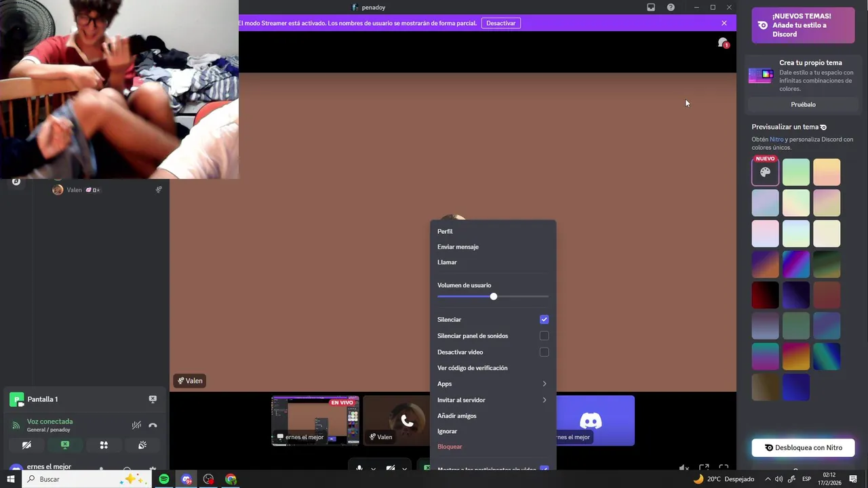Choose Añadir amigos in the context menu
868x488 pixels.
click(x=493, y=416)
